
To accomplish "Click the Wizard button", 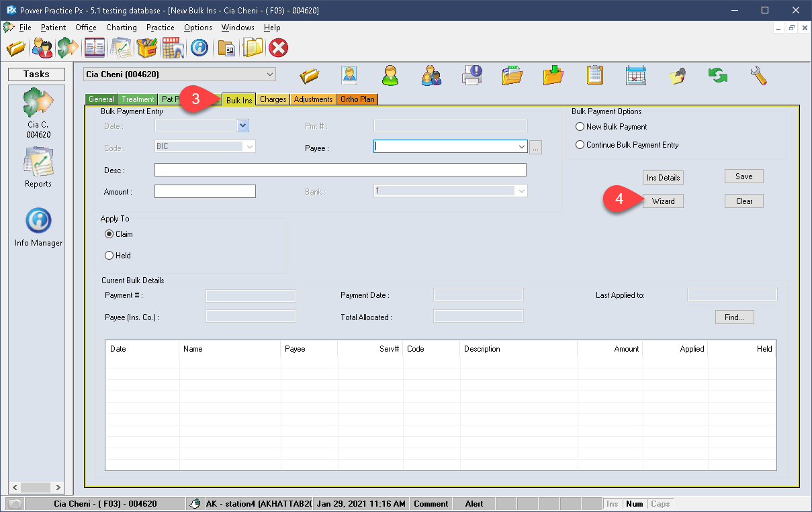I will click(663, 201).
